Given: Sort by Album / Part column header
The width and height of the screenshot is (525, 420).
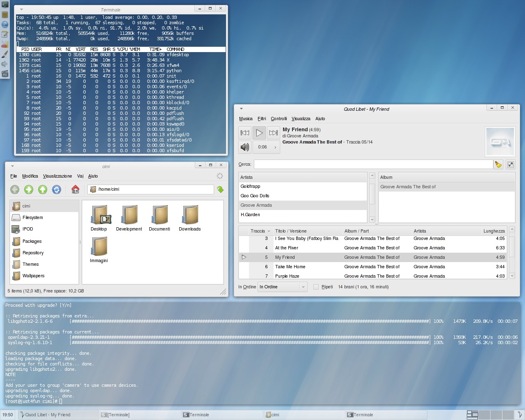Looking at the screenshot, I should (x=377, y=231).
